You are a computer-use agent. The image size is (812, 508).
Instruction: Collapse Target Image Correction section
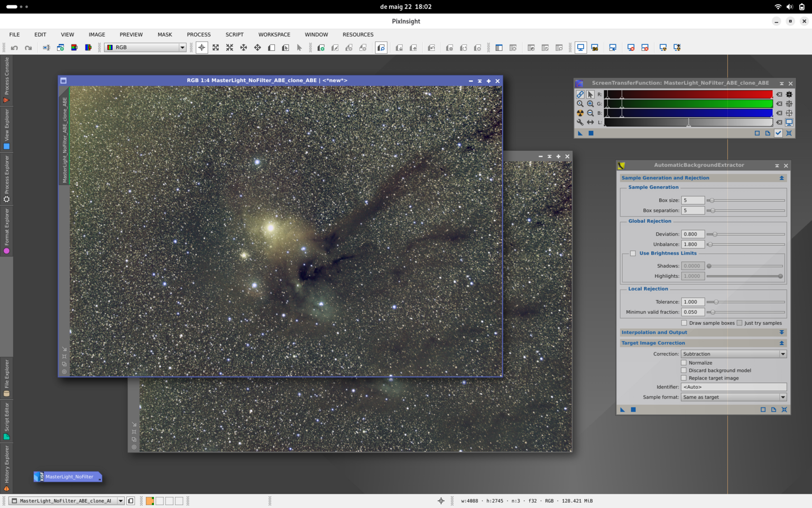[x=782, y=343]
